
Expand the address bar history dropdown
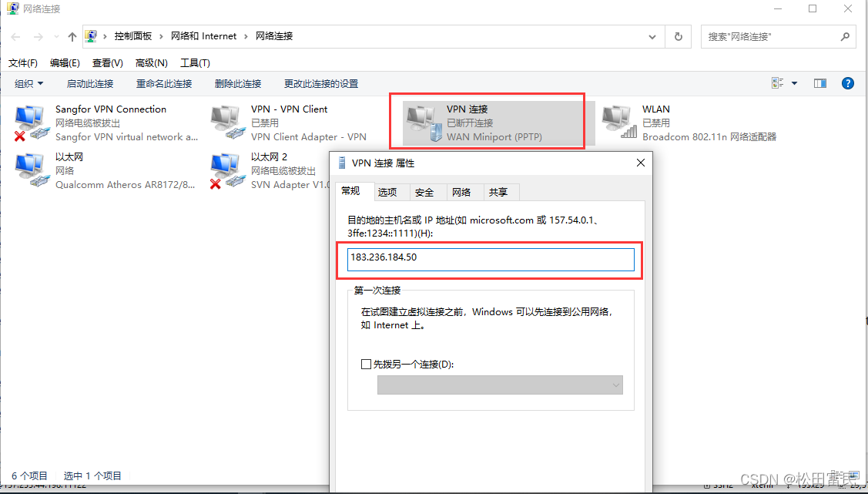pyautogui.click(x=652, y=36)
